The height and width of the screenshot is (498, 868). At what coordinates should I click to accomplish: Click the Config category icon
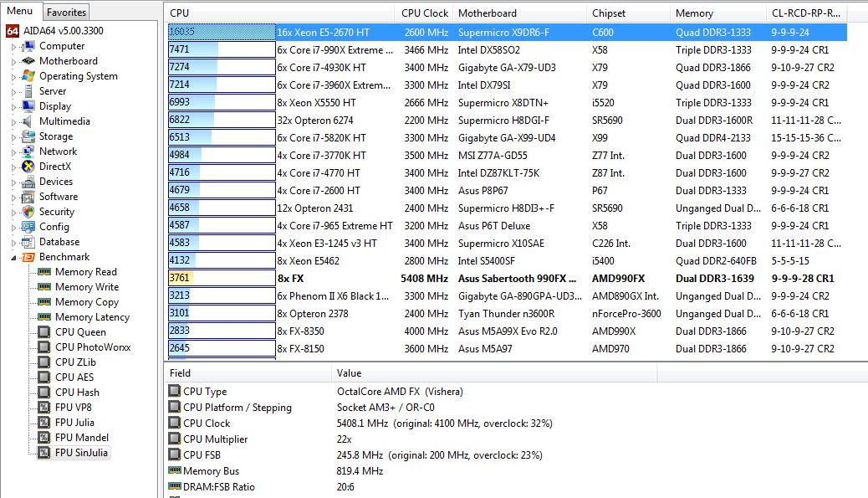28,227
